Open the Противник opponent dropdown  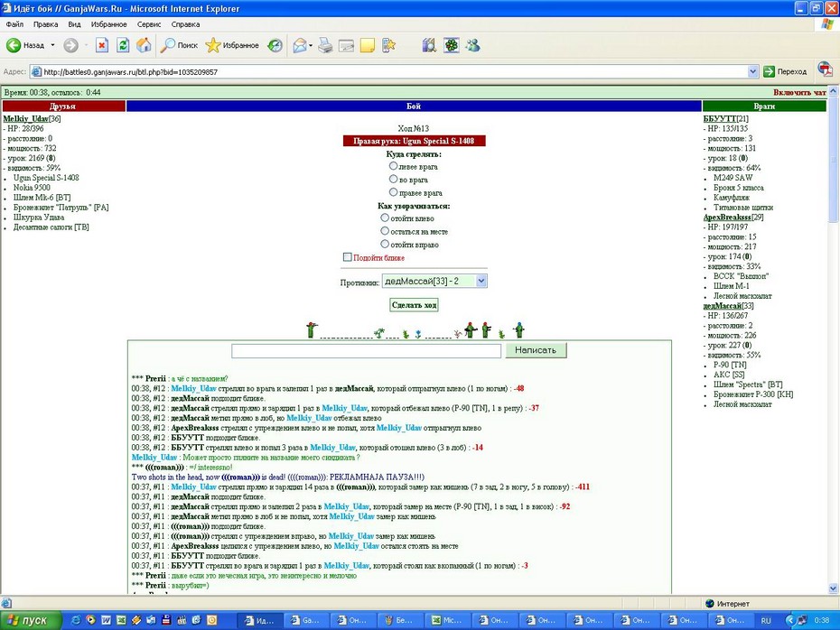tap(434, 281)
